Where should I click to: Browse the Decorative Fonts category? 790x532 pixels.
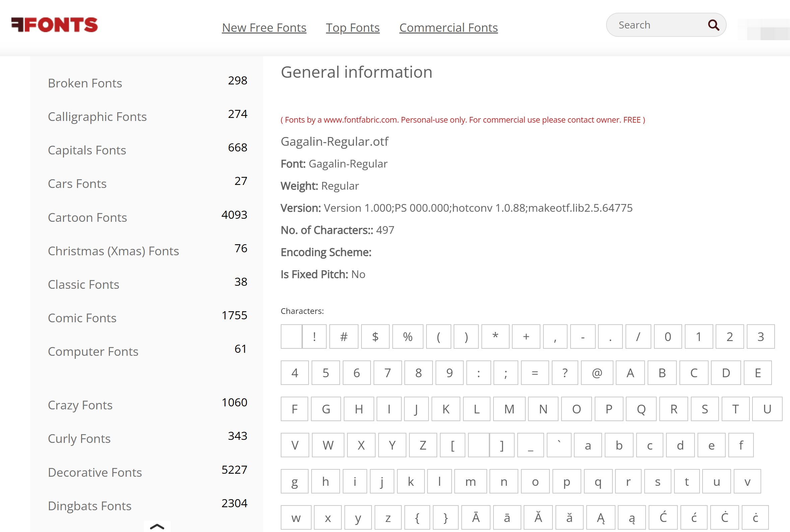click(x=95, y=472)
